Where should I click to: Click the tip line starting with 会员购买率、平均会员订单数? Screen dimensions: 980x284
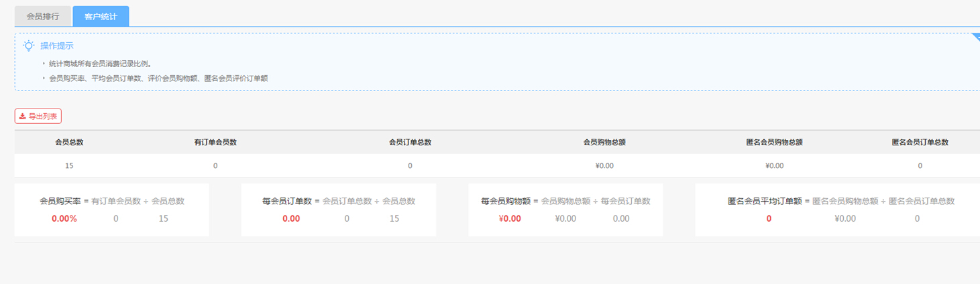158,78
